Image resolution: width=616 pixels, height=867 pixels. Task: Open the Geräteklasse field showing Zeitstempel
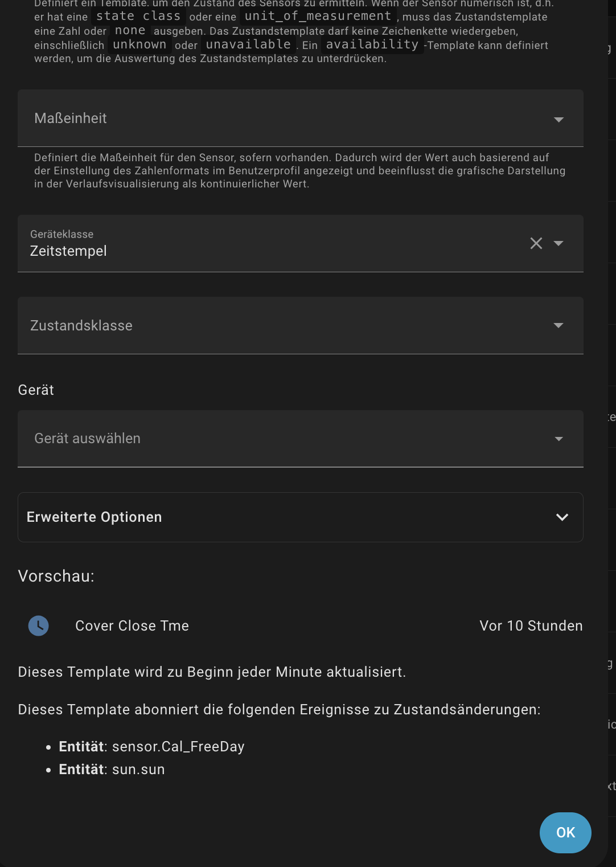point(301,243)
